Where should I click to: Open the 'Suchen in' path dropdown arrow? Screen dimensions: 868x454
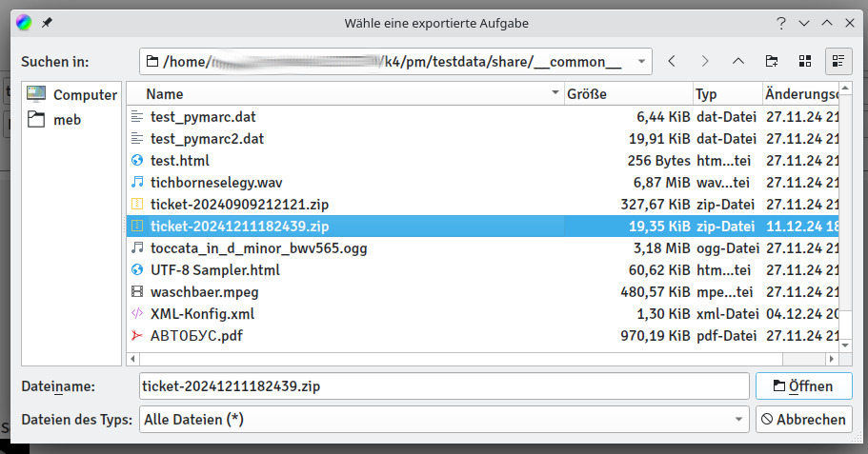641,61
